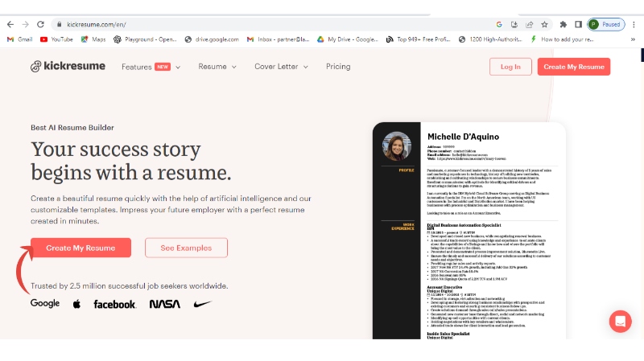Screen dimensions: 644x361
Task: Open the drive.google.com bookmark
Action: tap(212, 39)
